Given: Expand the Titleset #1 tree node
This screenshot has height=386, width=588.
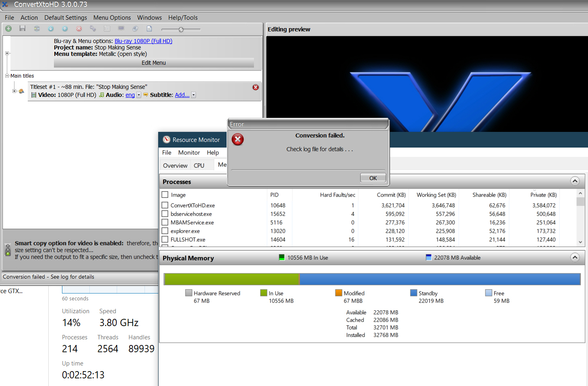Looking at the screenshot, I should point(14,91).
